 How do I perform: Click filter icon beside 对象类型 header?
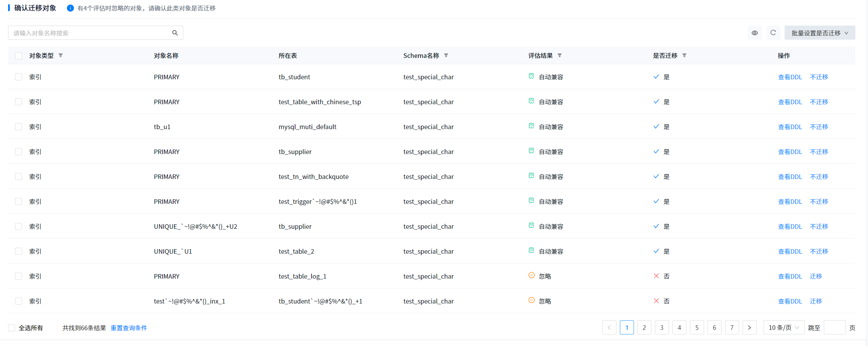click(x=61, y=55)
